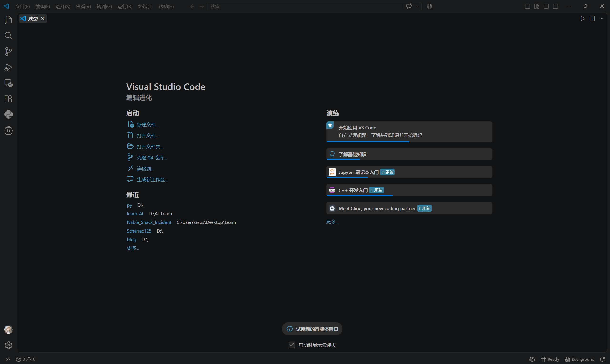The height and width of the screenshot is (364, 610).
Task: Open the 转到(G) menu
Action: 104,6
